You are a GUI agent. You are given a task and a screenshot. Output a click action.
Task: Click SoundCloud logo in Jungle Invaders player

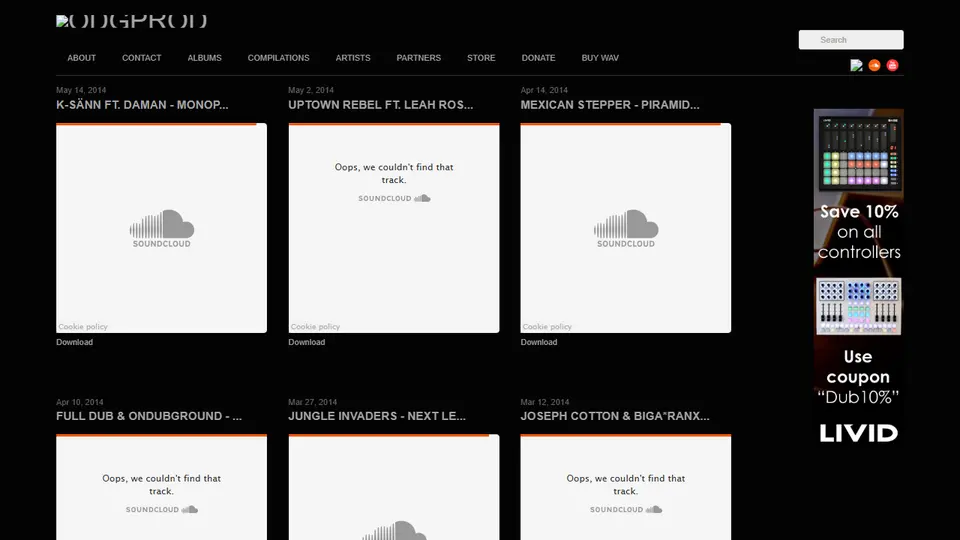[x=394, y=530]
